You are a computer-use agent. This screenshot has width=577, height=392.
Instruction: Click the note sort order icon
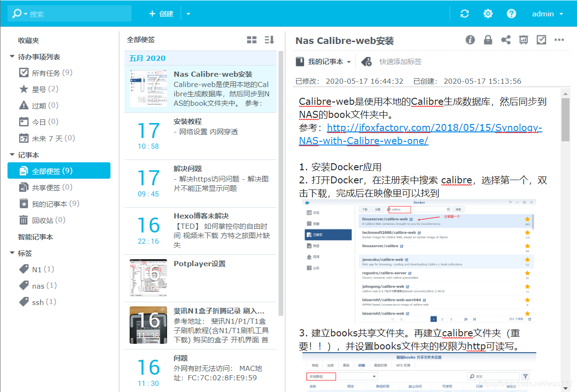coord(269,40)
